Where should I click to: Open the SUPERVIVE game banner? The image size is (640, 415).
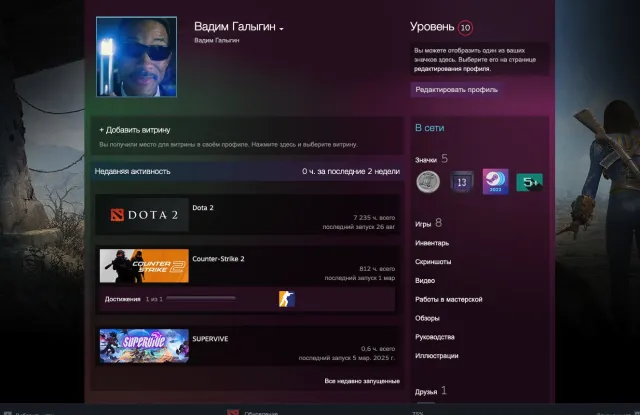[x=144, y=346]
